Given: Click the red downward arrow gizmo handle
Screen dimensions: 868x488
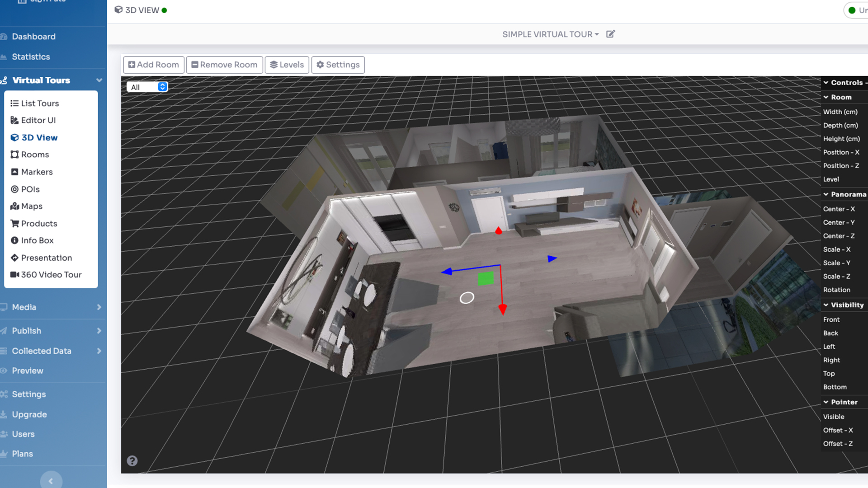Looking at the screenshot, I should 502,309.
